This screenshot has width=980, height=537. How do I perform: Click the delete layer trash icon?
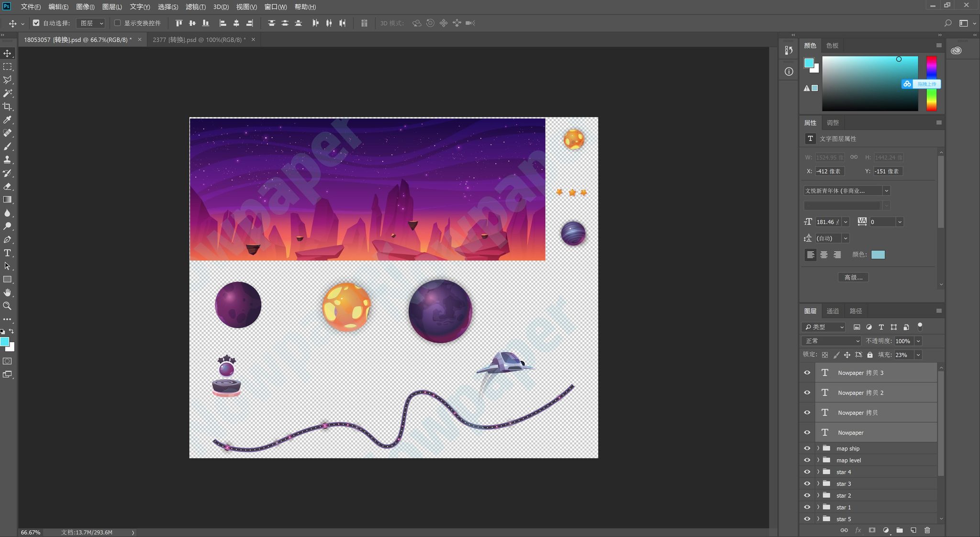927,530
